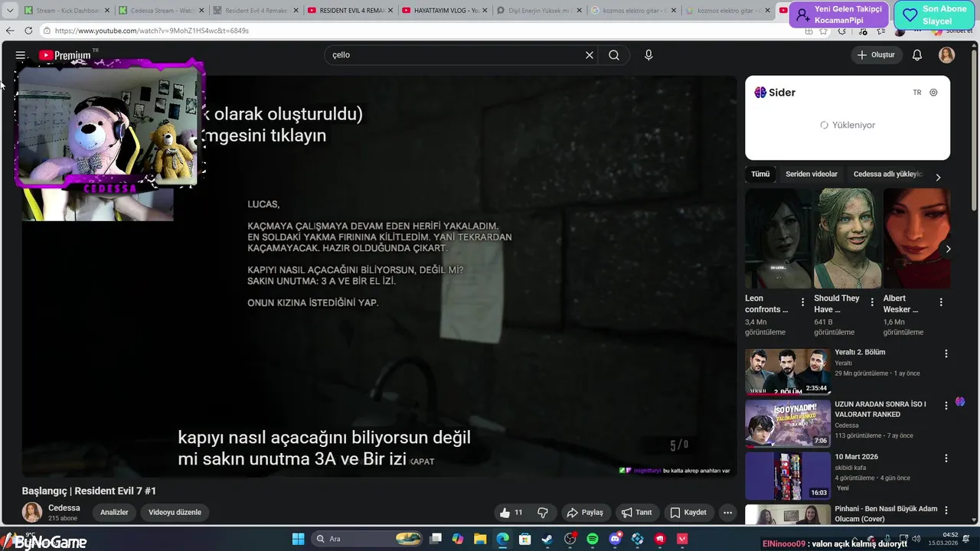
Task: Open more actions for the video
Action: tap(727, 513)
